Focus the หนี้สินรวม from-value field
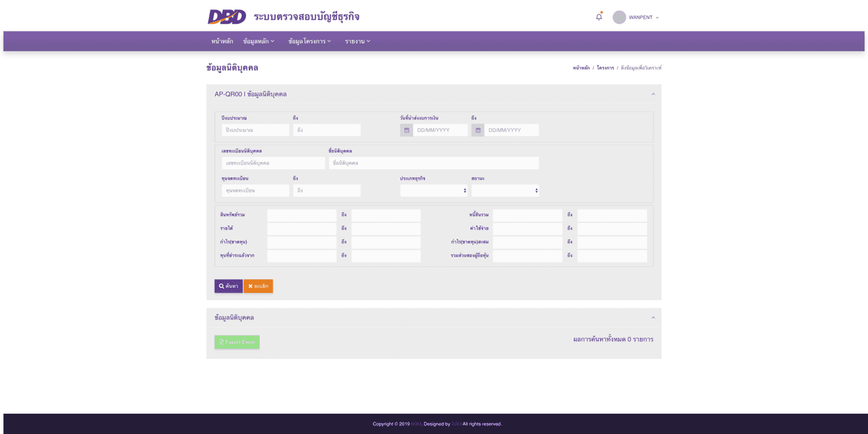This screenshot has width=868, height=434. [527, 216]
